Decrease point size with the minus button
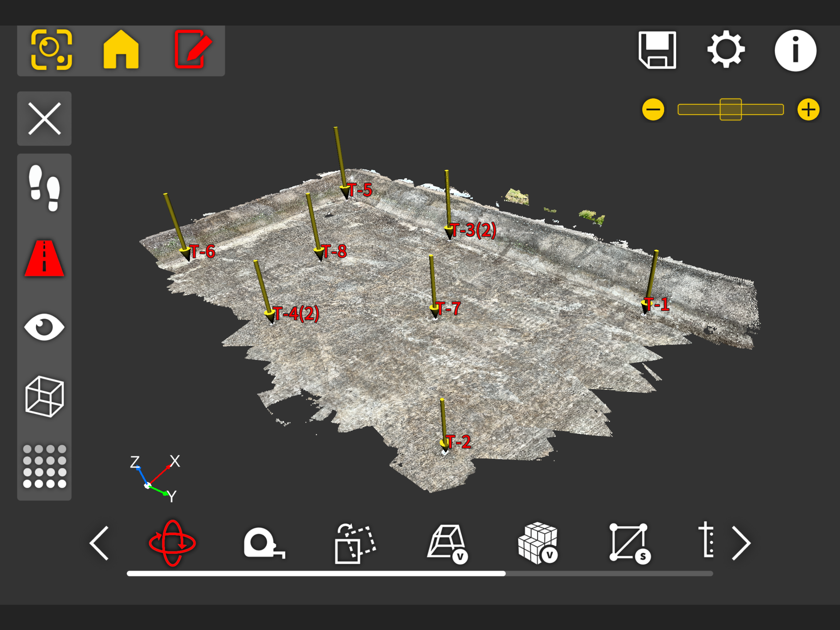Image resolution: width=840 pixels, height=630 pixels. pos(653,110)
